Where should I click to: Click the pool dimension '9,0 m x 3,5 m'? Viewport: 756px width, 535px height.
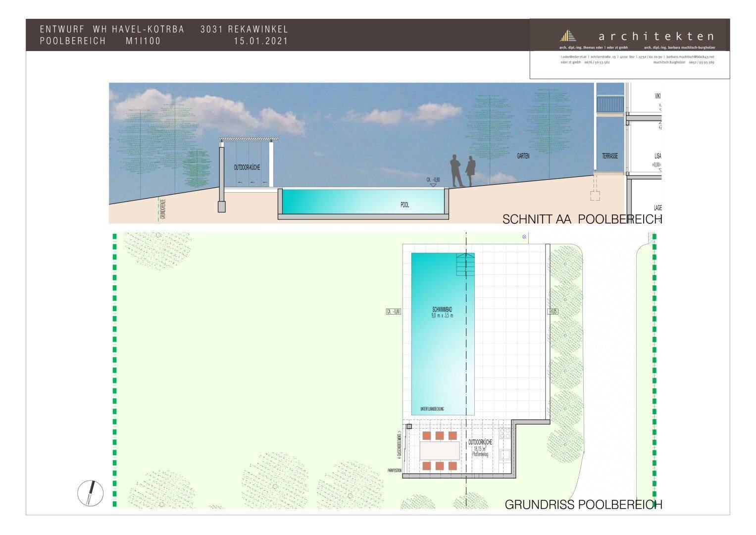(442, 315)
